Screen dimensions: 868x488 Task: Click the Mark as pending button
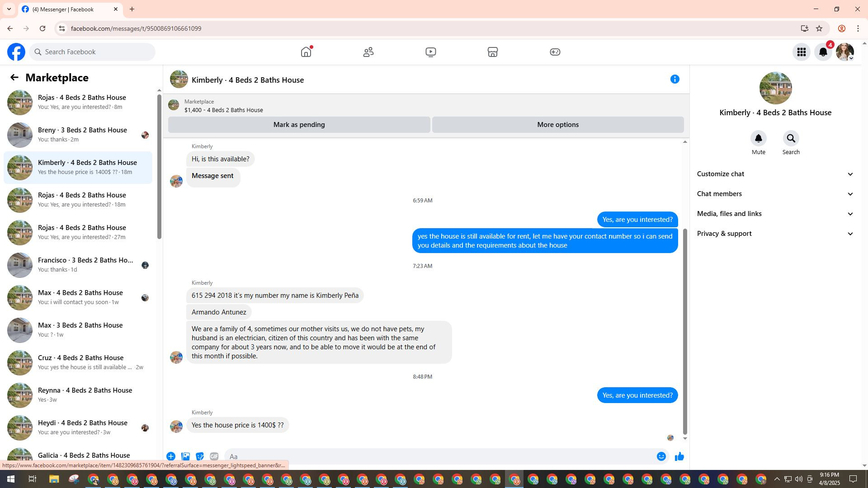299,125
